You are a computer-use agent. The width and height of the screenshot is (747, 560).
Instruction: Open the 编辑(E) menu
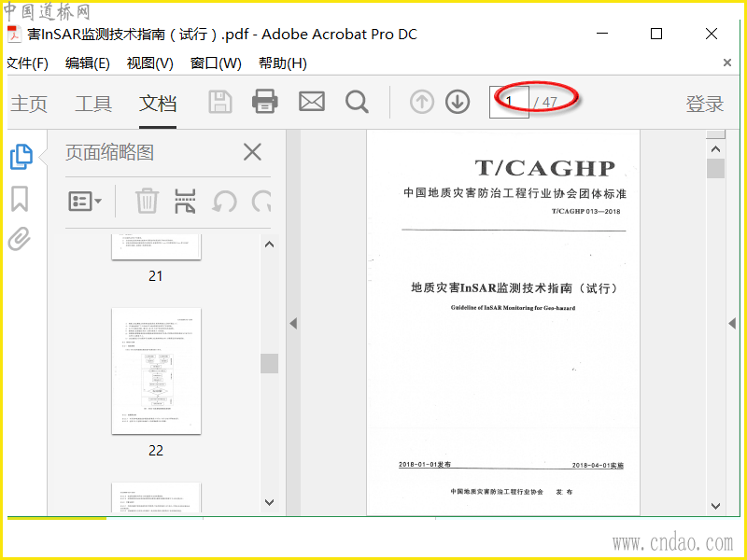88,63
